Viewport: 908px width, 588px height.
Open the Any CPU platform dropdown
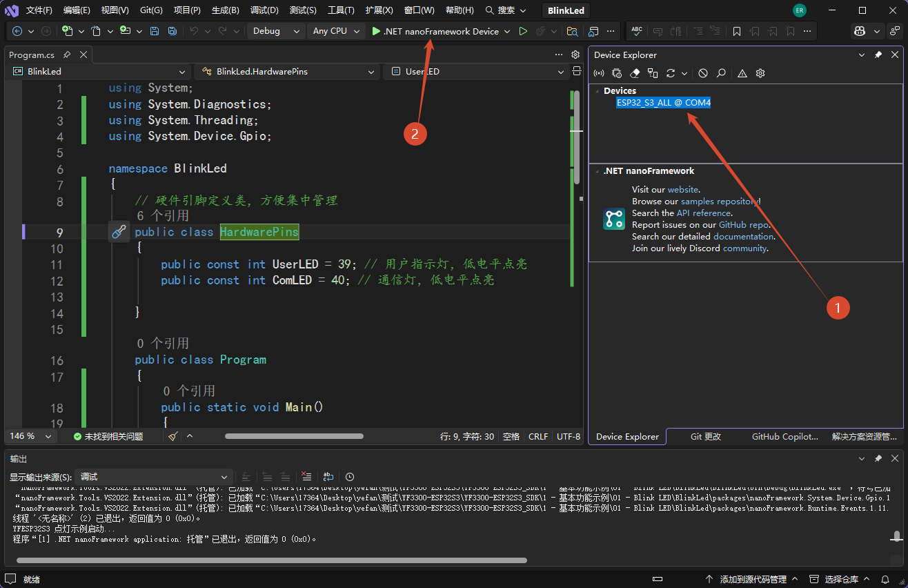tap(336, 31)
